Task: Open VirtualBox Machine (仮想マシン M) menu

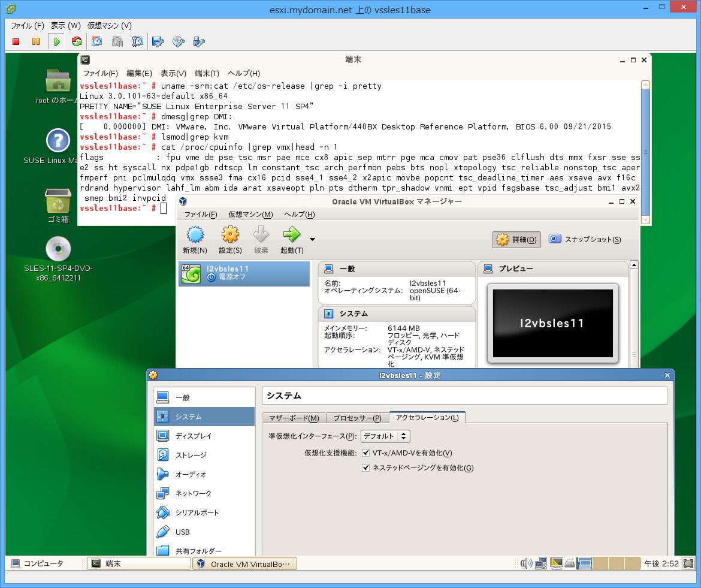Action: tap(250, 214)
